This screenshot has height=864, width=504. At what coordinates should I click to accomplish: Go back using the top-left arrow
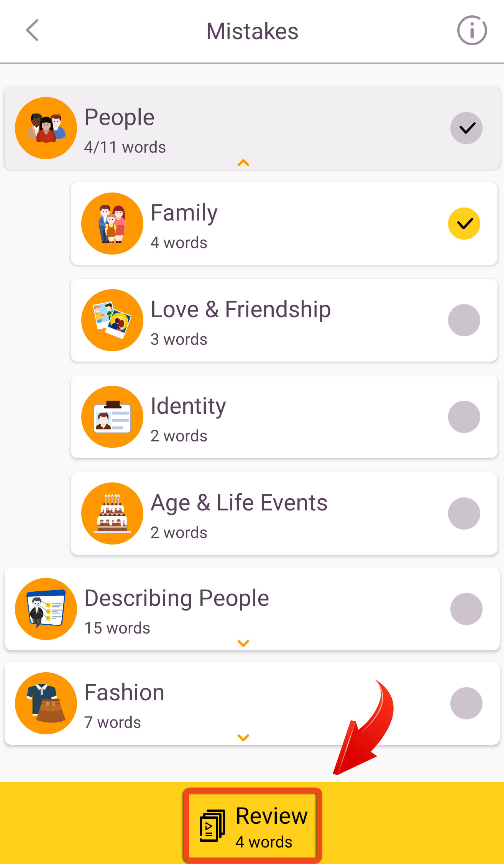33,30
